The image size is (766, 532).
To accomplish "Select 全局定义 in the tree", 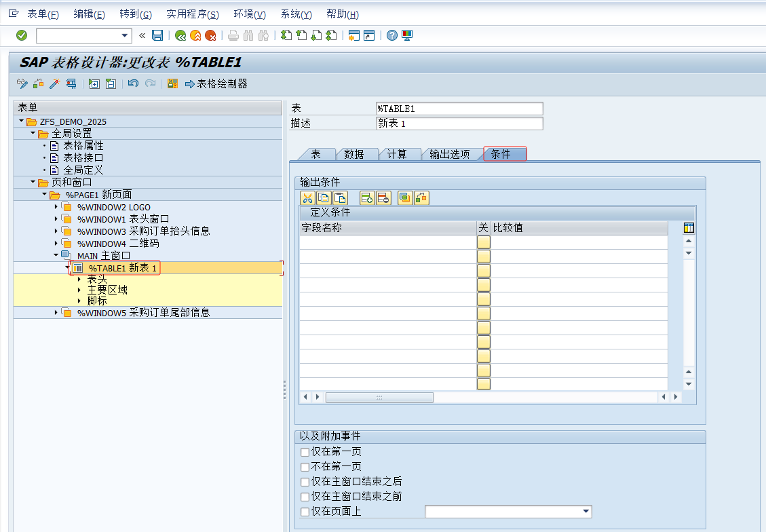I will click(x=83, y=170).
